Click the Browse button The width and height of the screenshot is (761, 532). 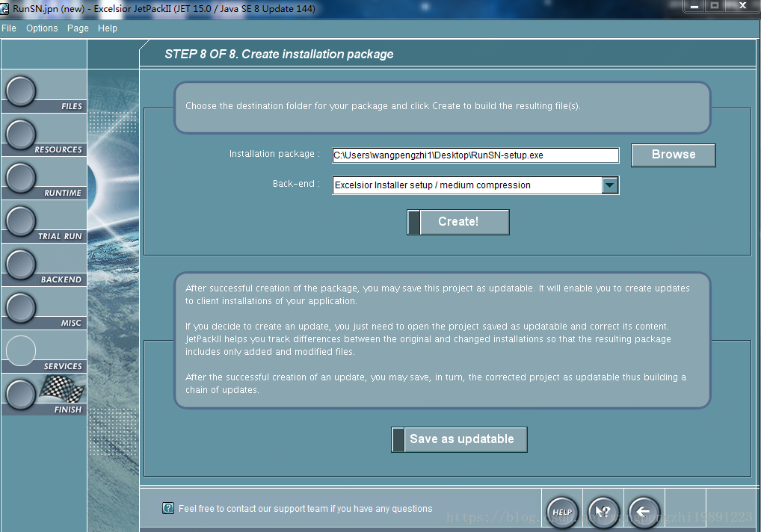point(673,155)
